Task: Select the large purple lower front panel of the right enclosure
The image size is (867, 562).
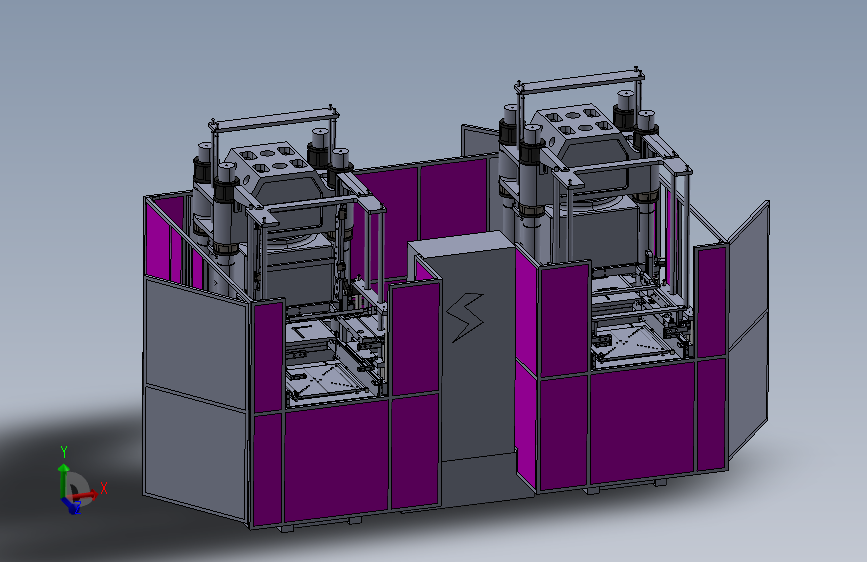Action: point(642,423)
